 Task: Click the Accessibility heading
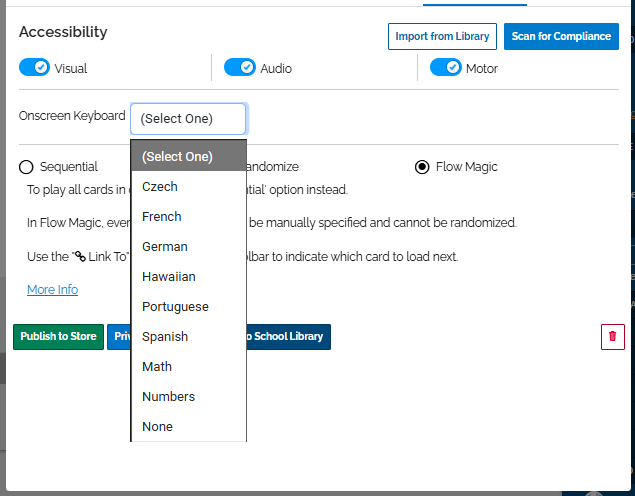click(63, 32)
